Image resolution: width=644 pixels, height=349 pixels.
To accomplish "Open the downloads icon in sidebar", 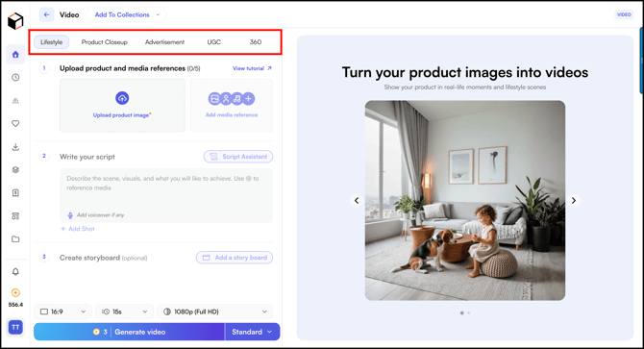I will (15, 147).
